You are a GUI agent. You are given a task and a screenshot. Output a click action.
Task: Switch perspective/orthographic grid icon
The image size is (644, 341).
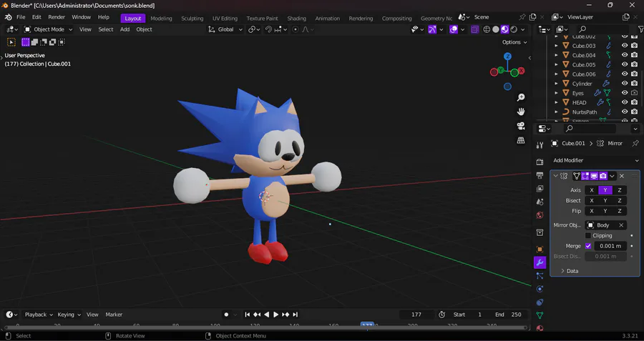[x=521, y=140]
